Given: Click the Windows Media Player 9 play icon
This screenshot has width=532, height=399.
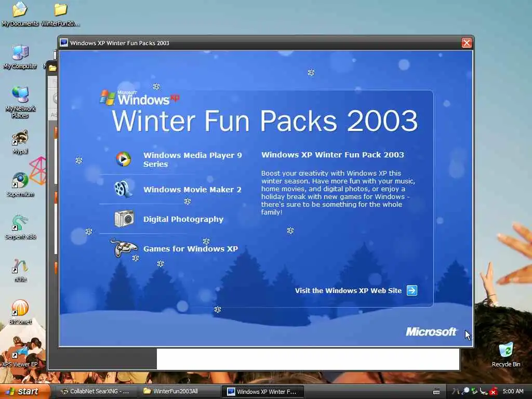Looking at the screenshot, I should click(x=123, y=159).
